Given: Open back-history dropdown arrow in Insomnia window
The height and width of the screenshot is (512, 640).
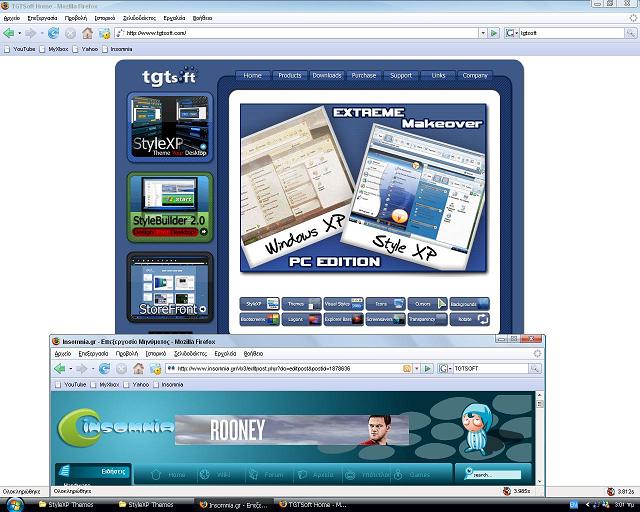Looking at the screenshot, I should [71, 369].
